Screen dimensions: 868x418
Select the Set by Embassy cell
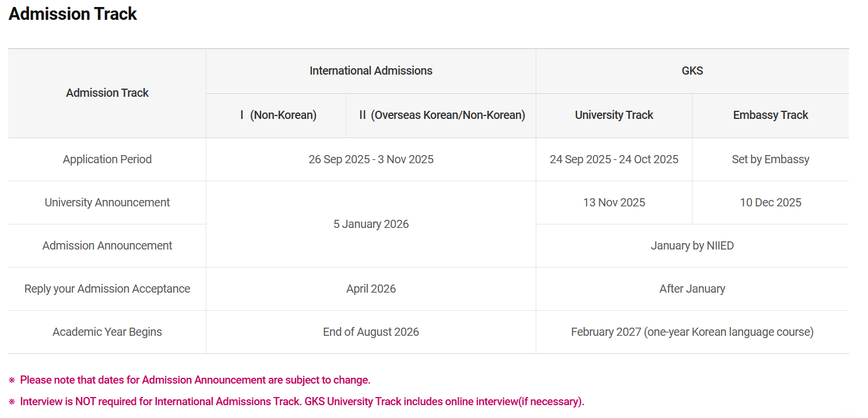click(x=770, y=160)
